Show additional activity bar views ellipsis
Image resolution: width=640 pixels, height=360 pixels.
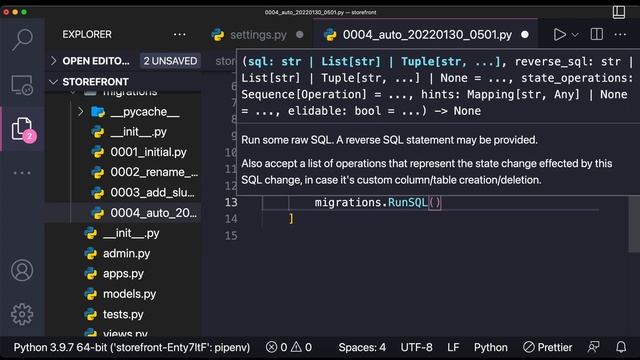tap(22, 173)
